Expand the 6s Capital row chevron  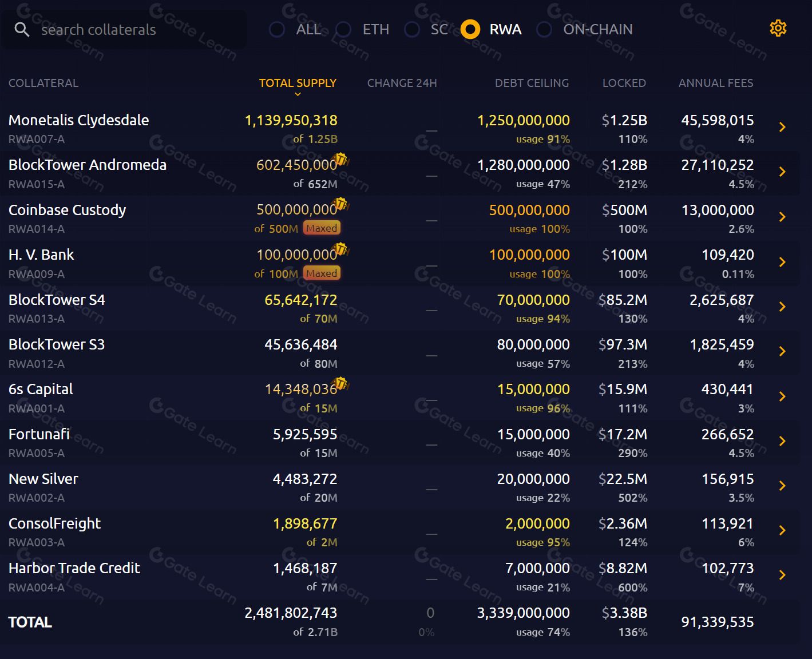tap(782, 396)
